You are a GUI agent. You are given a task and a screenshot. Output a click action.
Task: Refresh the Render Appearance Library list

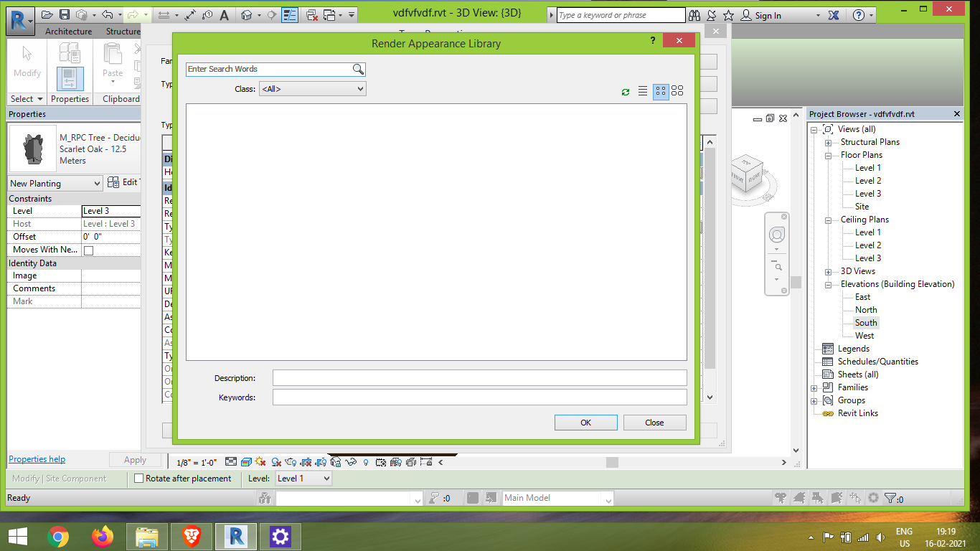click(x=625, y=91)
